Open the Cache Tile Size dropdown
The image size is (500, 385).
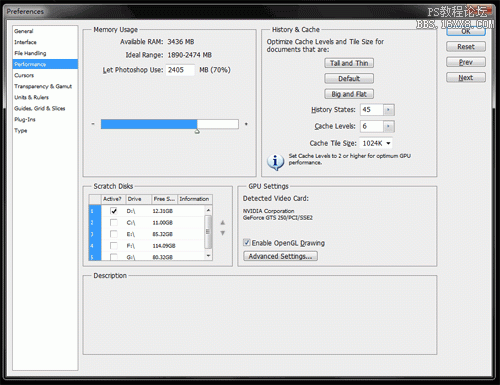click(376, 143)
